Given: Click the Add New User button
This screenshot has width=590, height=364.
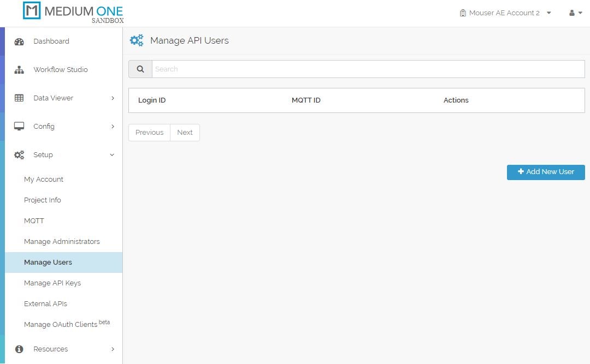Looking at the screenshot, I should (x=545, y=172).
